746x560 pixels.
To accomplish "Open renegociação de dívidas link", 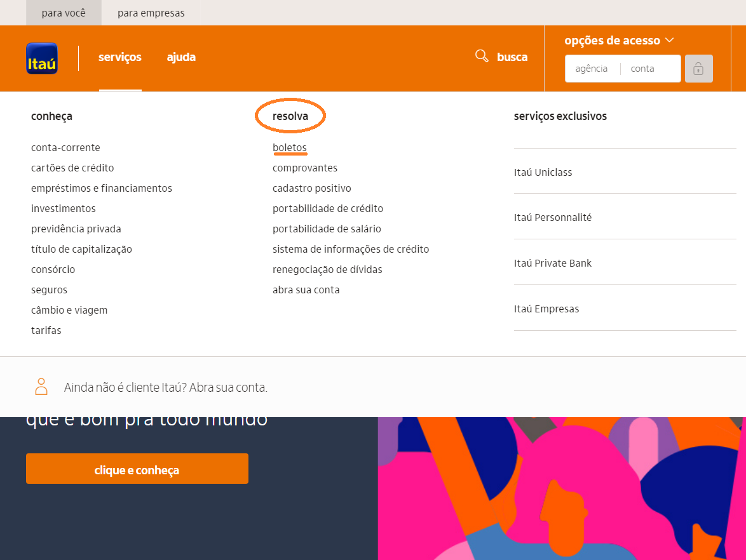I will pos(327,270).
